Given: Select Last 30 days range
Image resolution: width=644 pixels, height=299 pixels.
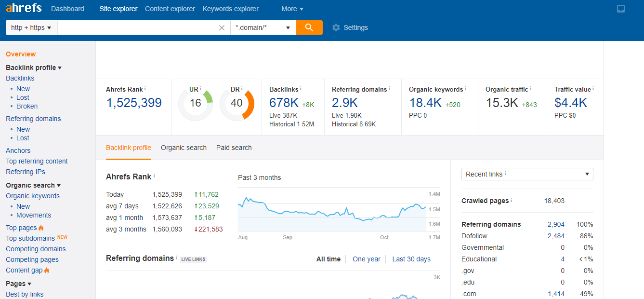Looking at the screenshot, I should tap(411, 259).
